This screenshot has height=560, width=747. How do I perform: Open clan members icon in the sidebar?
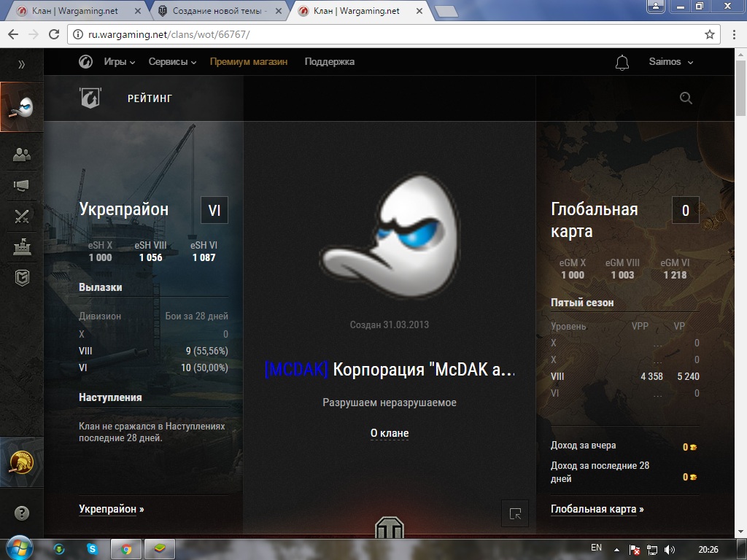[x=22, y=155]
